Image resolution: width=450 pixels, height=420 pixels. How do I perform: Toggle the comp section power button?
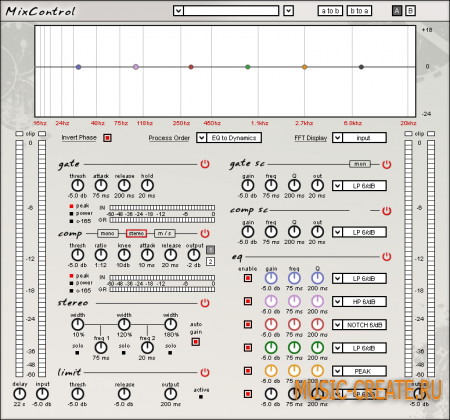click(205, 233)
